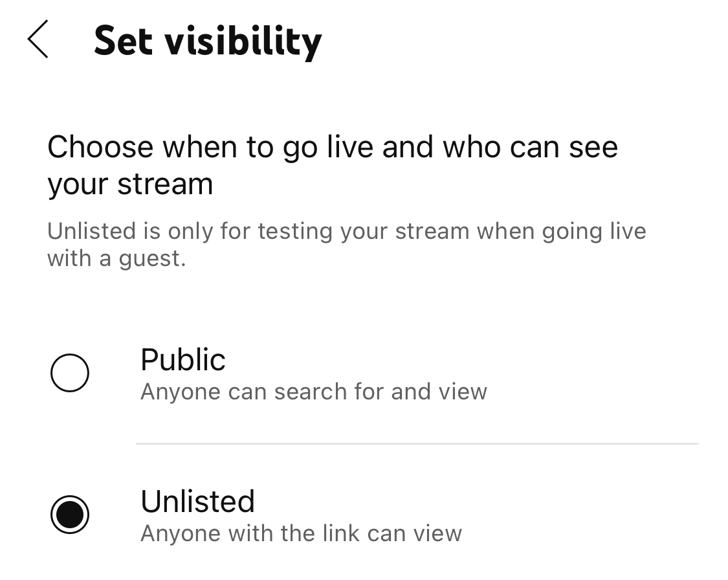Click the "Set visibility" page title

coord(207,41)
